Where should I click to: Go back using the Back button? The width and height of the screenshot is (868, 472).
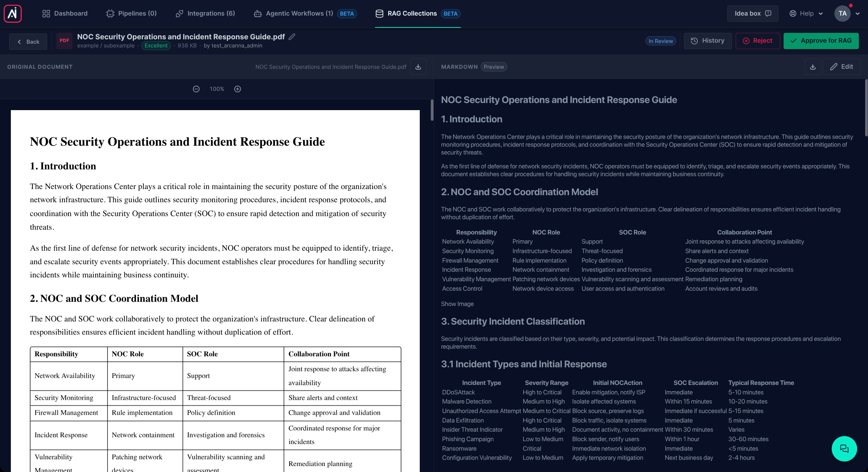[x=28, y=42]
